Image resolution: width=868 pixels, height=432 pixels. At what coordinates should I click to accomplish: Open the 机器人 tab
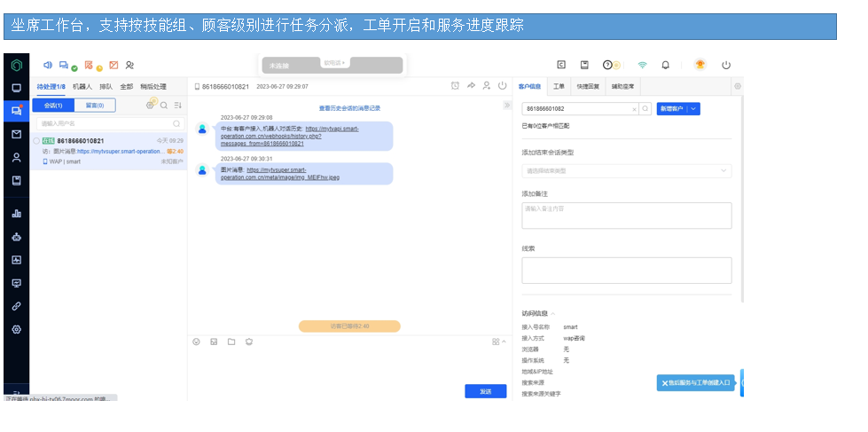tap(82, 87)
